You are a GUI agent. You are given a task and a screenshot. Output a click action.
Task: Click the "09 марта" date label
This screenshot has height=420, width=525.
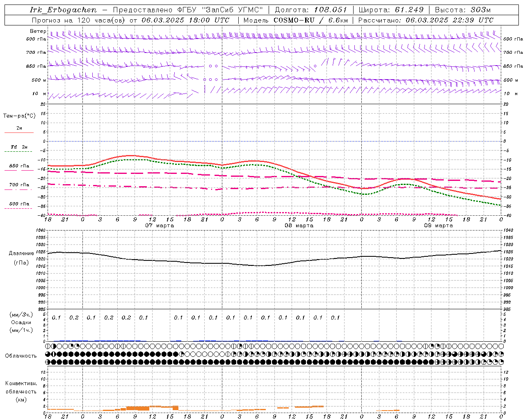pyautogui.click(x=438, y=226)
